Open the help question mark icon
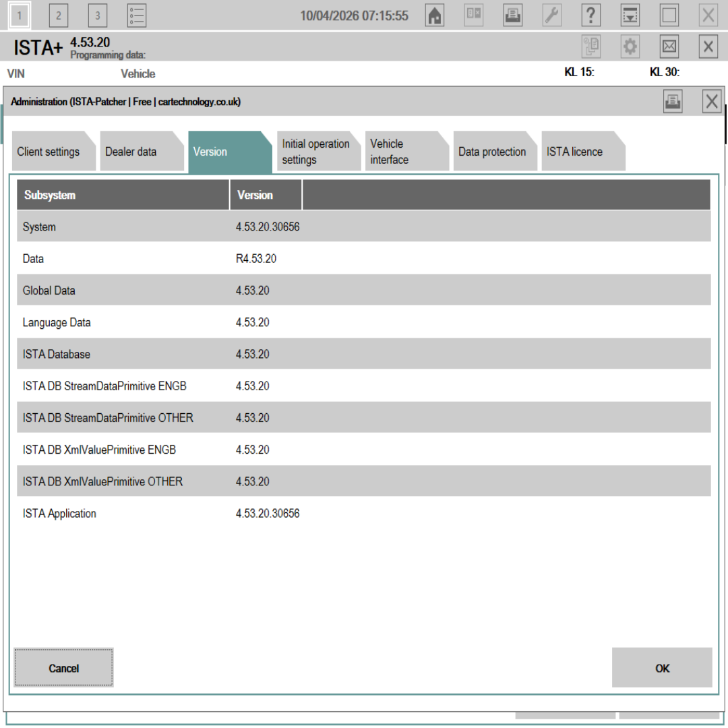Image resolution: width=728 pixels, height=728 pixels. tap(590, 16)
